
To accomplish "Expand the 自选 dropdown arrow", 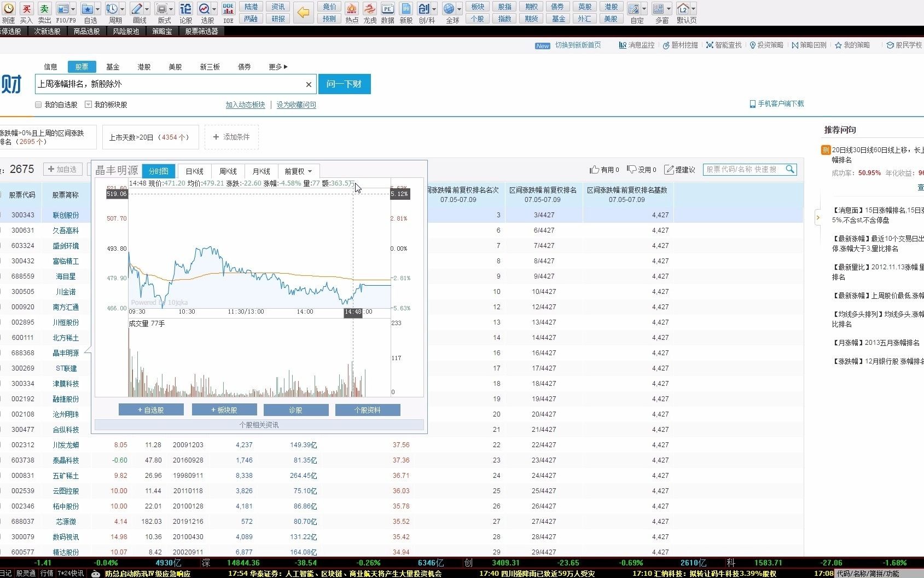I will pyautogui.click(x=98, y=9).
